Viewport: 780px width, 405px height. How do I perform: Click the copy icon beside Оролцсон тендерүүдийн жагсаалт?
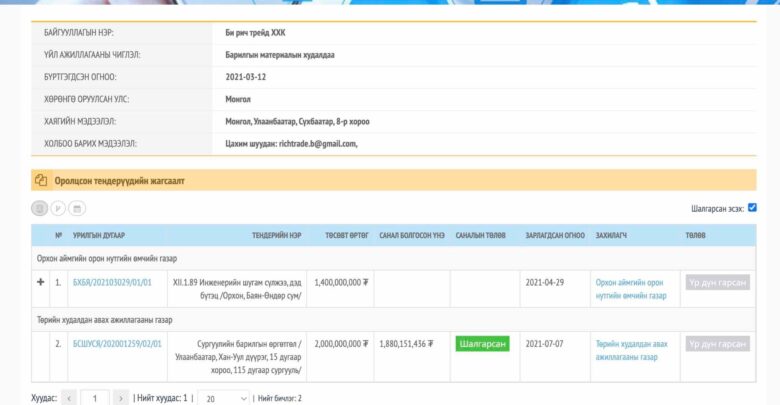tap(41, 181)
